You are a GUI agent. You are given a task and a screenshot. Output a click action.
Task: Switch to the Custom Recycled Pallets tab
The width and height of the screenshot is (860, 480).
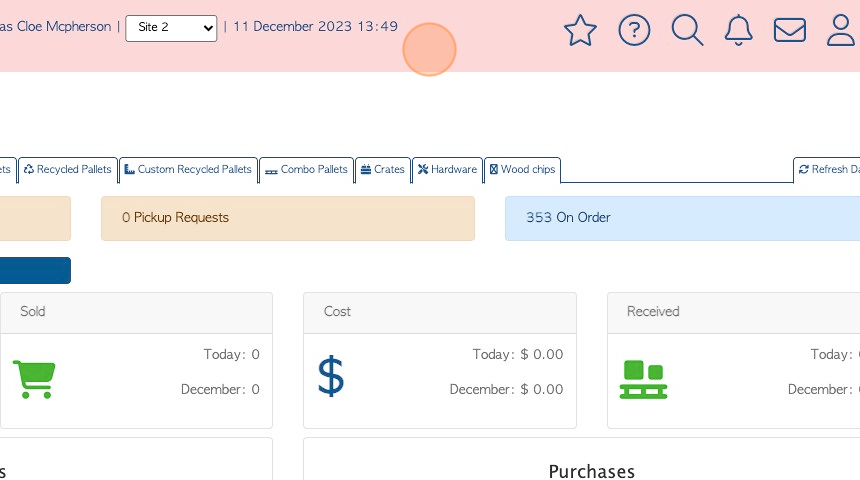[188, 170]
